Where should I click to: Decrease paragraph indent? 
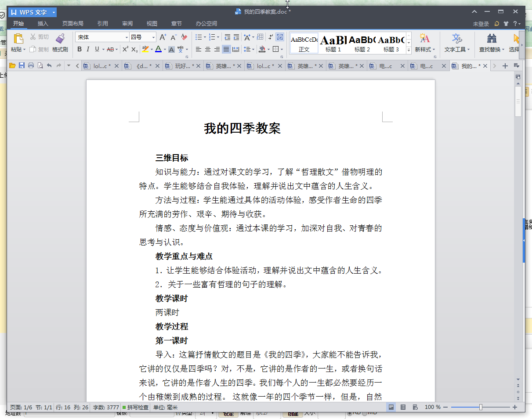click(x=227, y=37)
